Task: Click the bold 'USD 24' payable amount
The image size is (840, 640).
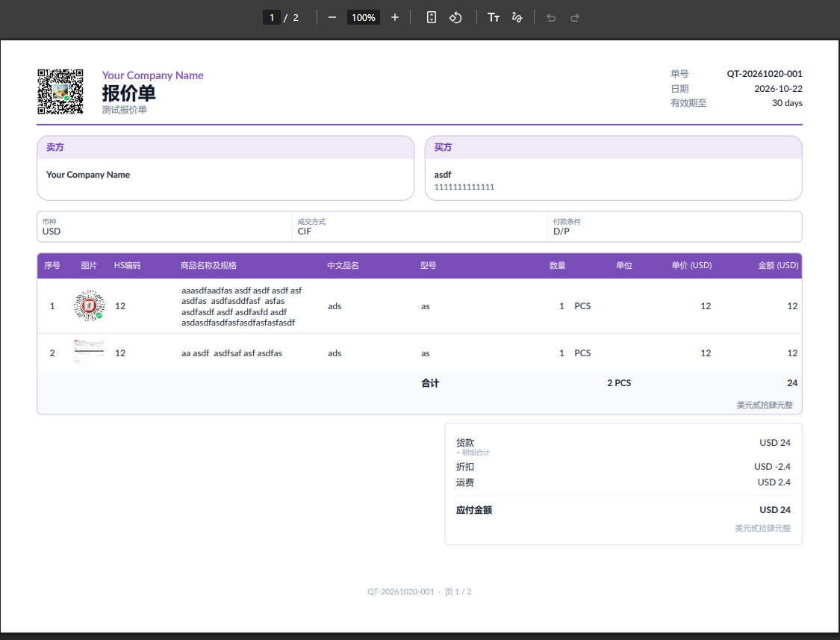Action: click(774, 510)
